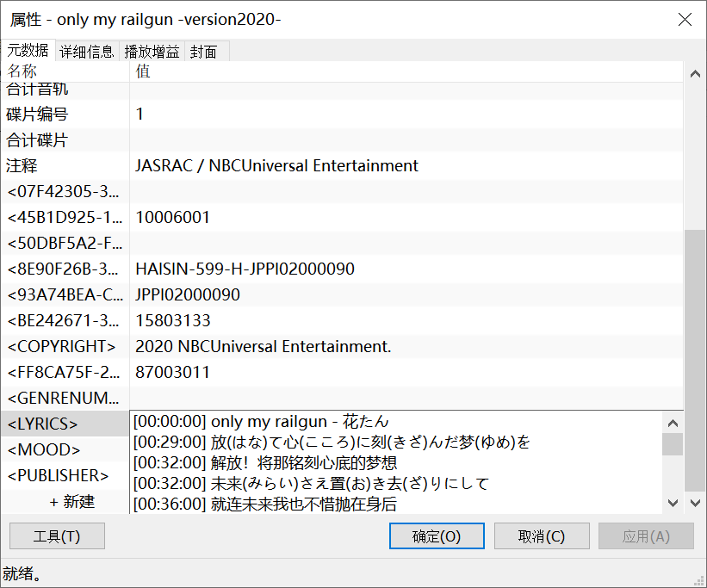Select the <BE242671-3... field name
The width and height of the screenshot is (707, 588).
(63, 320)
